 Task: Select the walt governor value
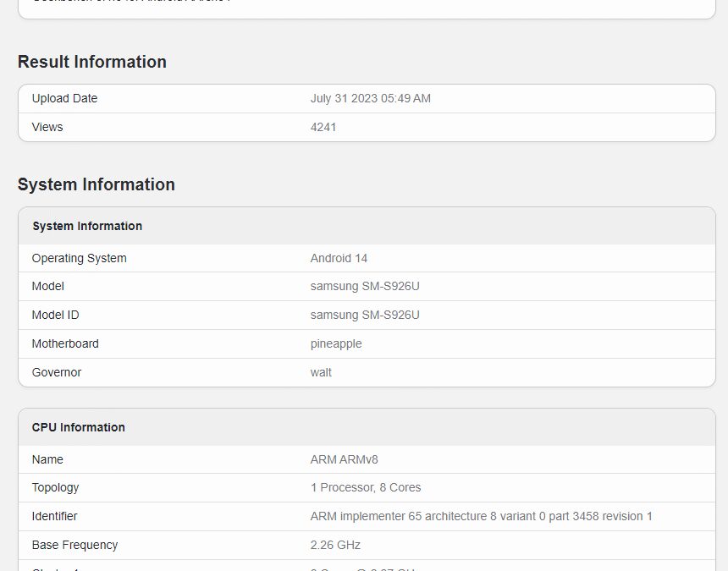321,372
